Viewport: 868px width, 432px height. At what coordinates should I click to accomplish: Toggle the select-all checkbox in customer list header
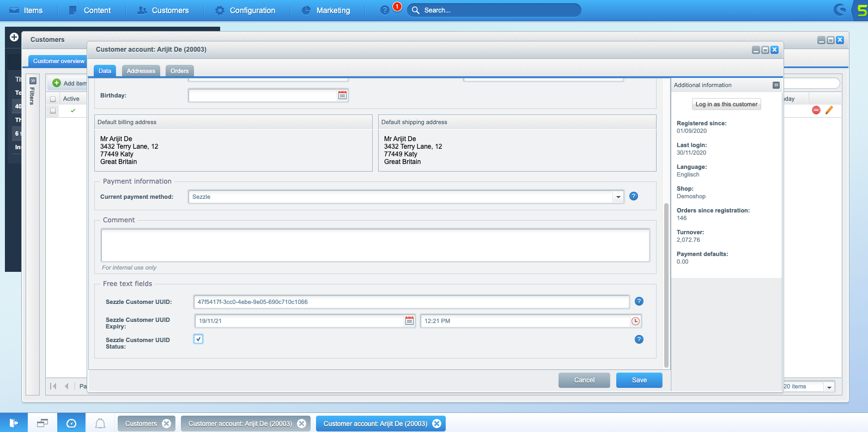53,99
